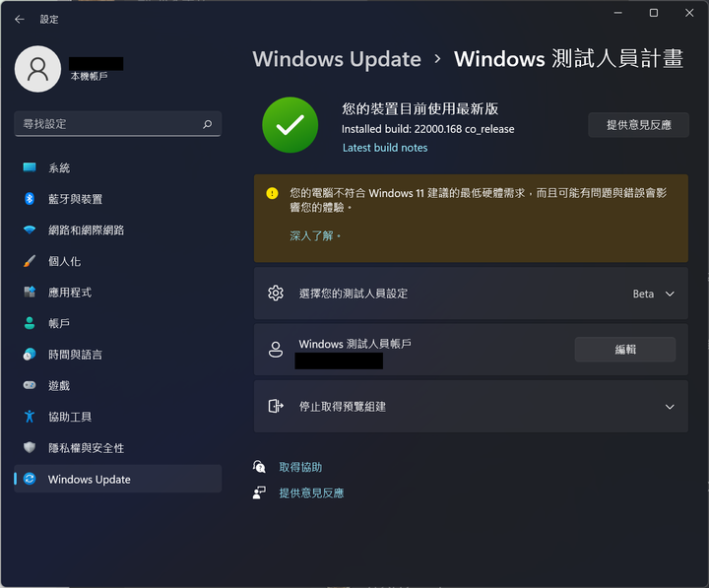Screen dimensions: 709x588
Task: Click the person icon for 帳戶
Action: coord(30,323)
